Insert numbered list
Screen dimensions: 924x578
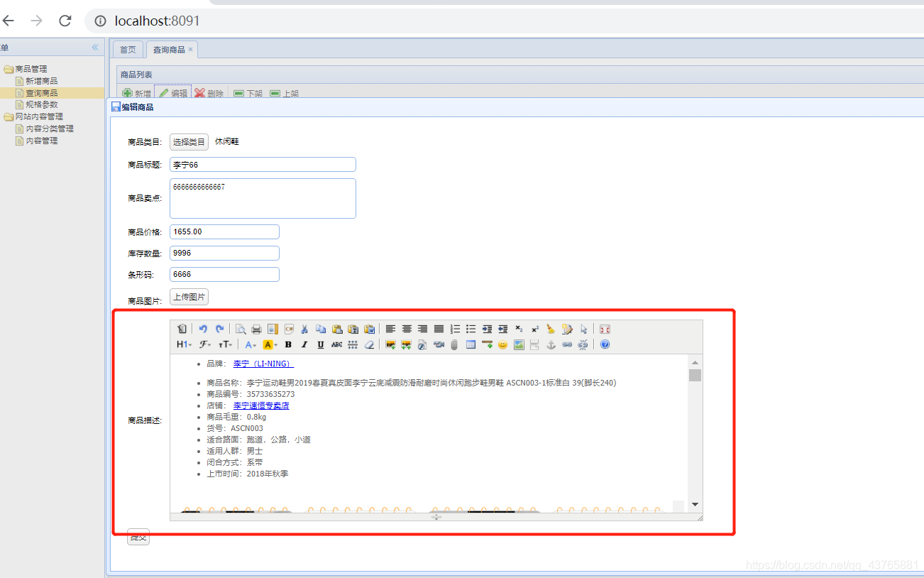[x=456, y=329]
